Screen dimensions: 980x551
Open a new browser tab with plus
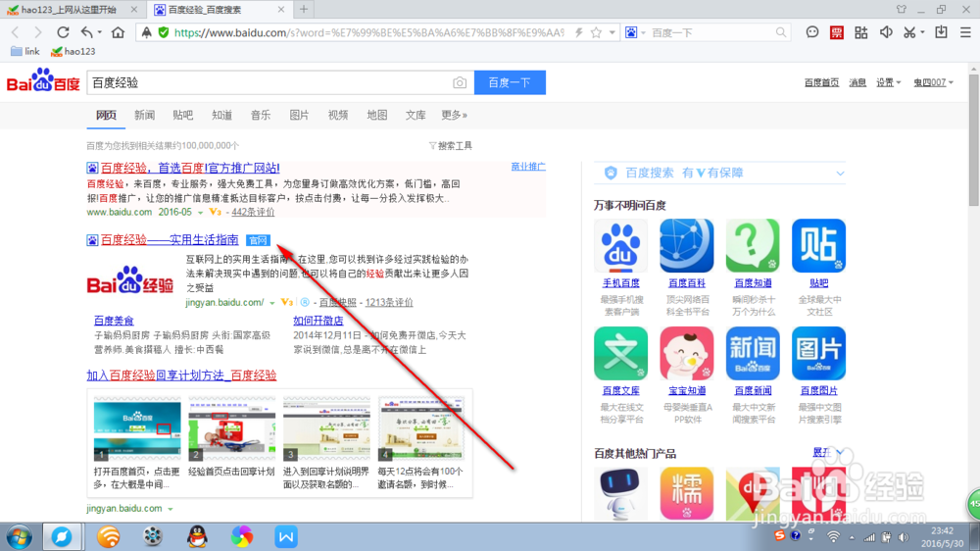pos(304,10)
